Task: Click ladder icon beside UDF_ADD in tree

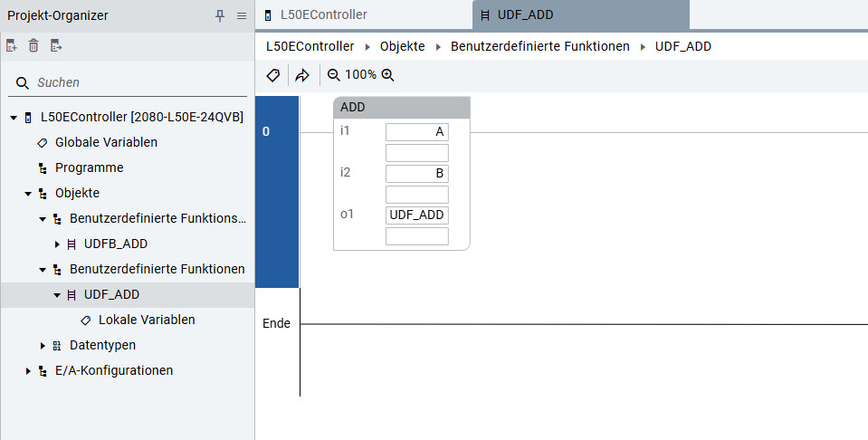Action: (72, 295)
